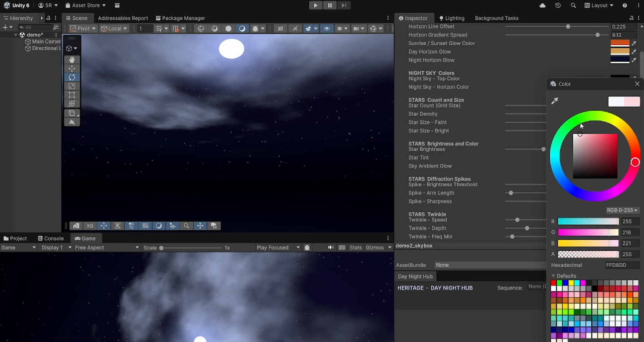Open the Unity search magnifier
The width and height of the screenshot is (644, 342).
[573, 5]
